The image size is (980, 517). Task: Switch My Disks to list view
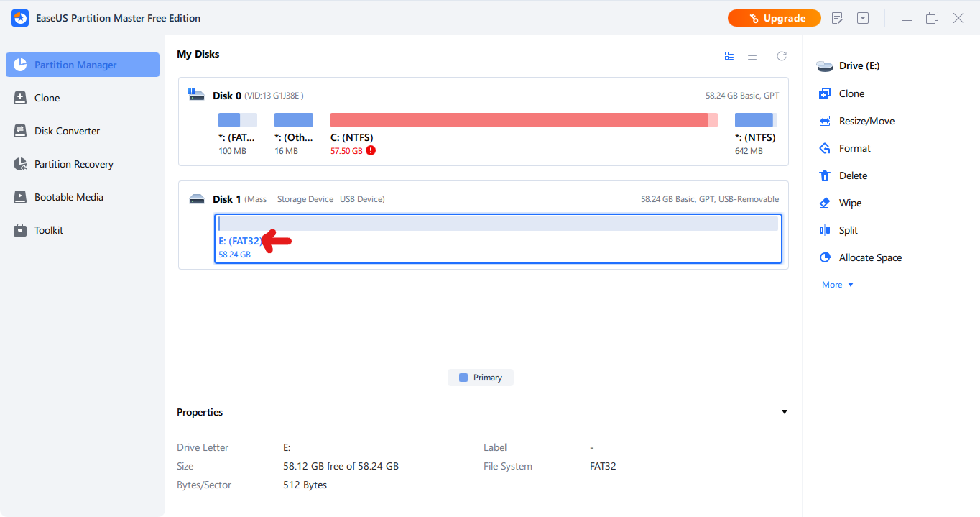pos(752,55)
